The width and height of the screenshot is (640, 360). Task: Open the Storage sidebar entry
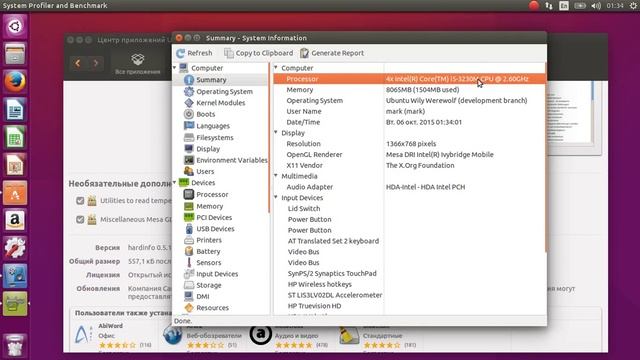[x=209, y=285]
